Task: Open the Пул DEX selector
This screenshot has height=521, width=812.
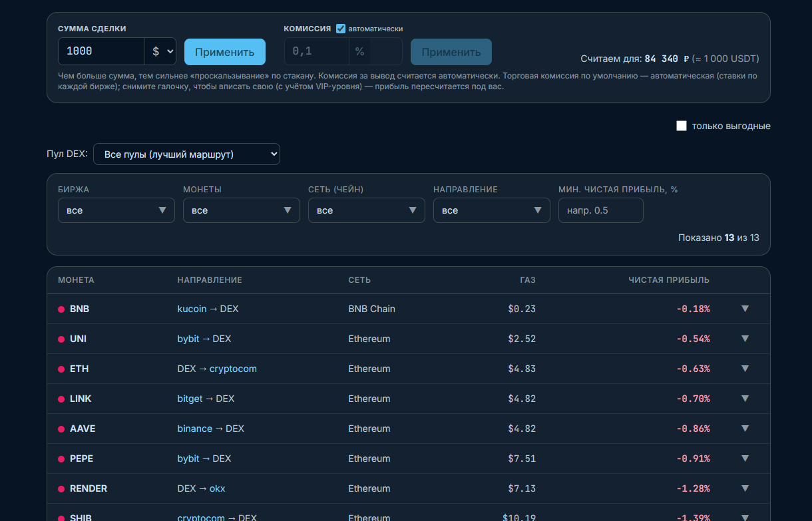Action: [x=186, y=154]
